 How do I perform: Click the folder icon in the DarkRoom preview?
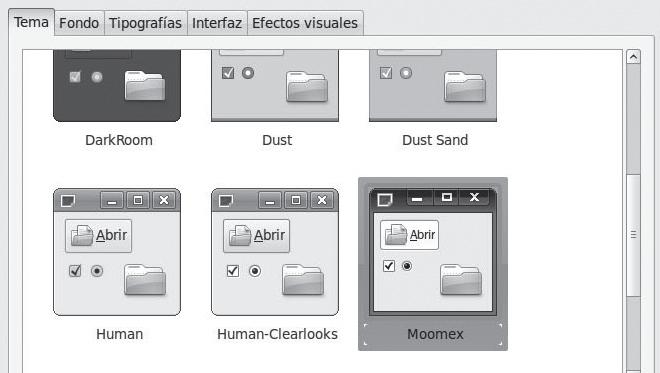pos(145,86)
